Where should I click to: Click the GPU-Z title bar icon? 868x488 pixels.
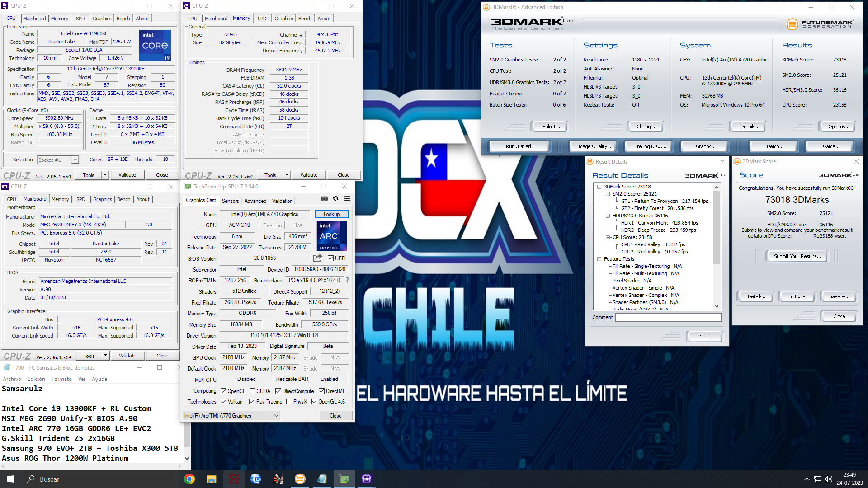click(188, 186)
